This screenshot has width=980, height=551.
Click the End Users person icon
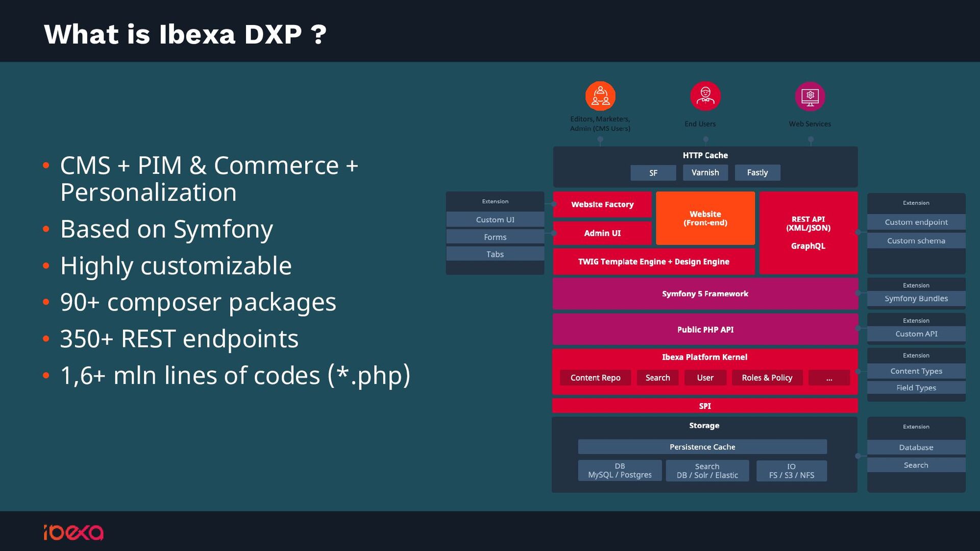pos(705,96)
